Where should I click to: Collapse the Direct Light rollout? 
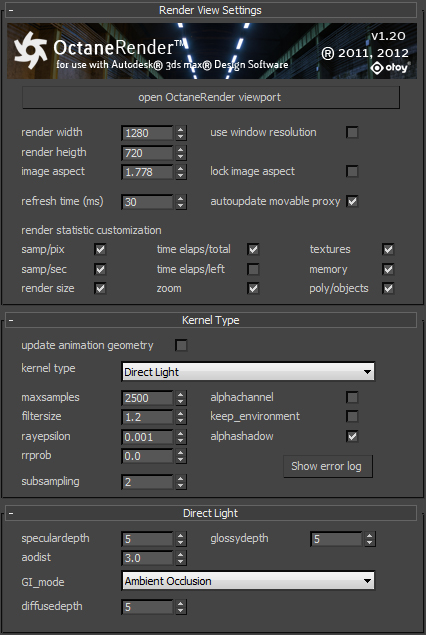click(x=11, y=513)
